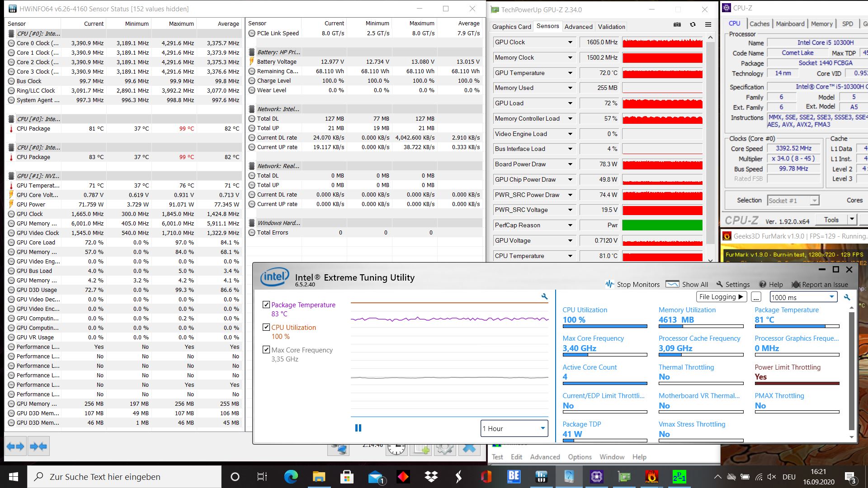The image size is (868, 488).
Task: Open Mail app from taskbar
Action: (375, 477)
